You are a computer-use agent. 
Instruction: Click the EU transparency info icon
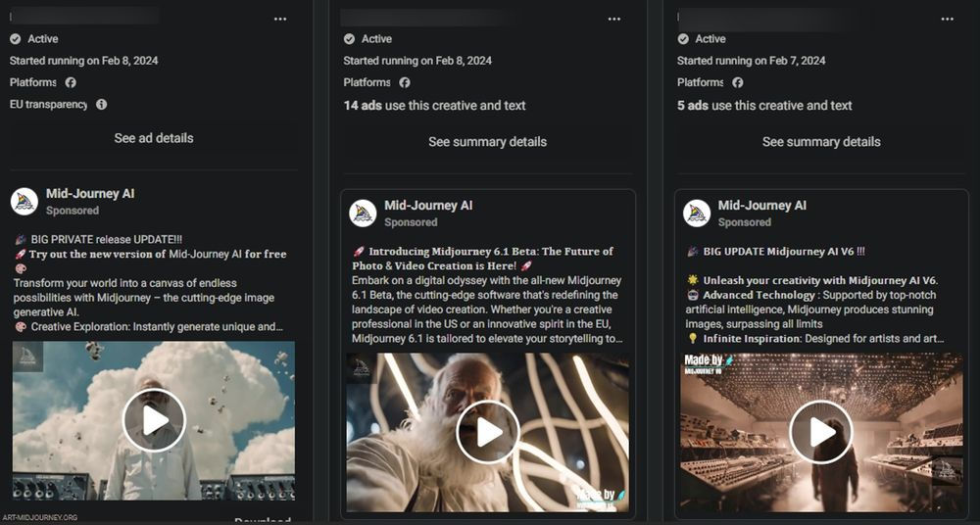(101, 105)
